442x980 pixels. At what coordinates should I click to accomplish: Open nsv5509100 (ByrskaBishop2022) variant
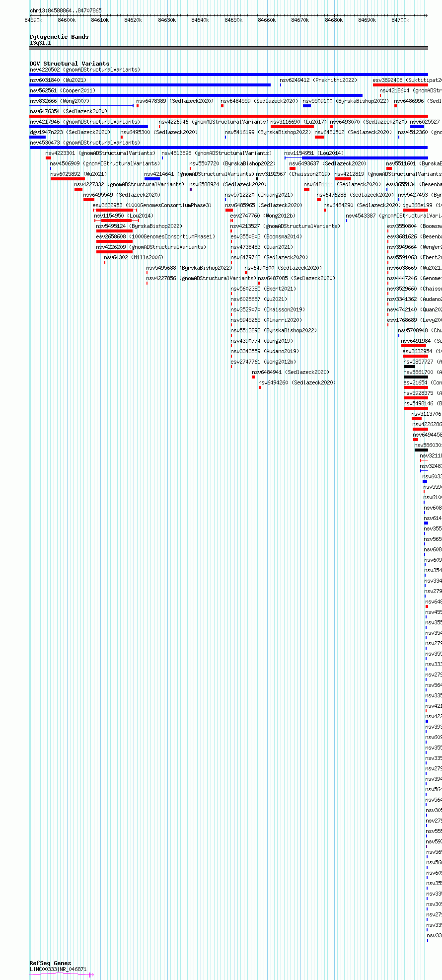click(x=346, y=101)
